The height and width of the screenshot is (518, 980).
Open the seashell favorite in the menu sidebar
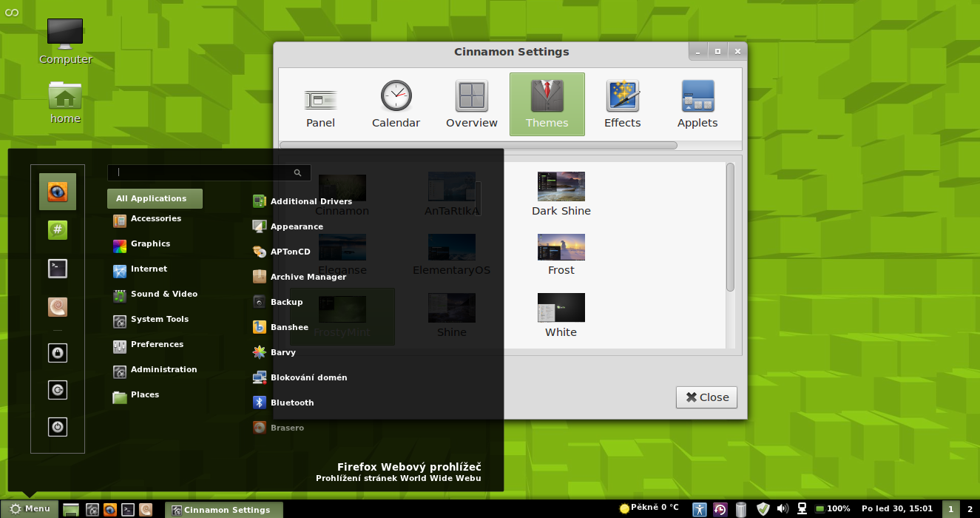click(58, 306)
